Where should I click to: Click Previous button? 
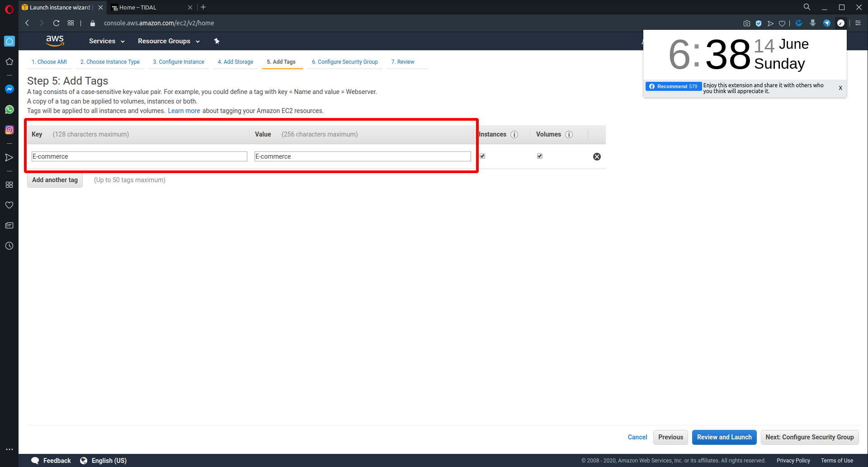click(x=670, y=437)
